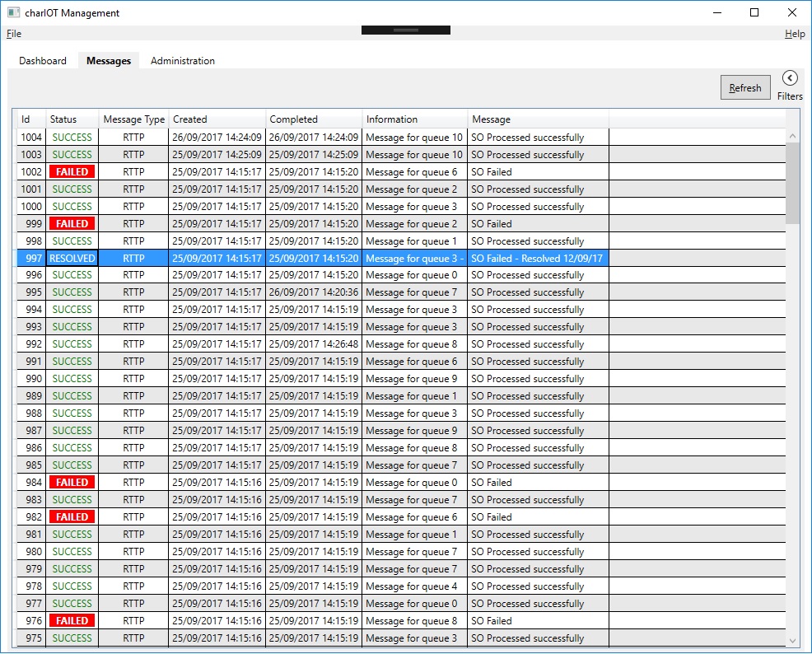Select the FAILED status of message 984
812x654 pixels.
72,483
